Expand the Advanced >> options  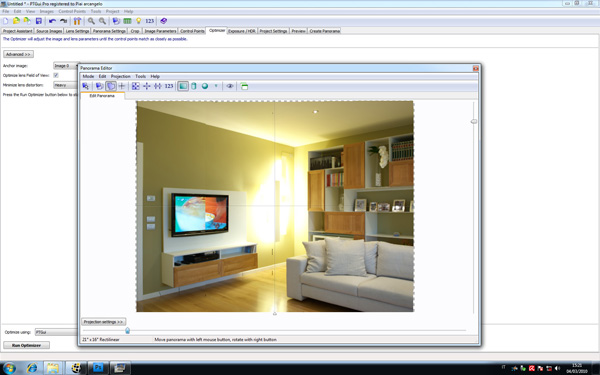pos(18,54)
